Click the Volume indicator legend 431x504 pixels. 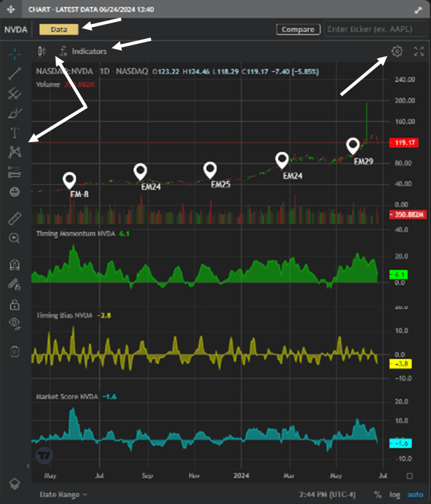[x=65, y=85]
